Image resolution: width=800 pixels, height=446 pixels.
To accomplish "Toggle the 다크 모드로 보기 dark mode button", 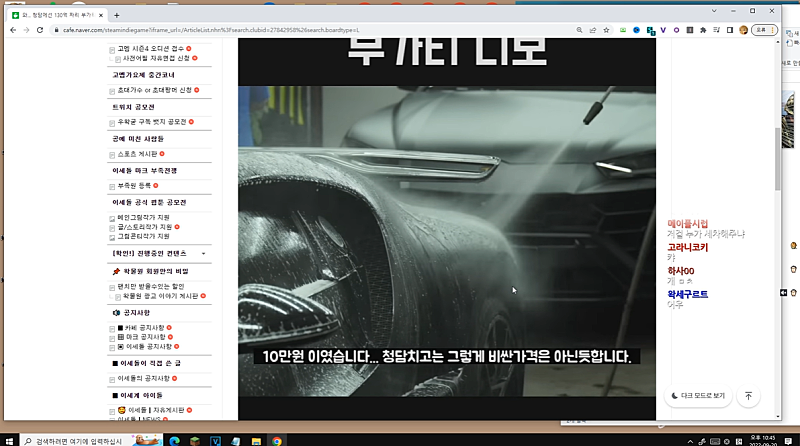I will pos(698,396).
